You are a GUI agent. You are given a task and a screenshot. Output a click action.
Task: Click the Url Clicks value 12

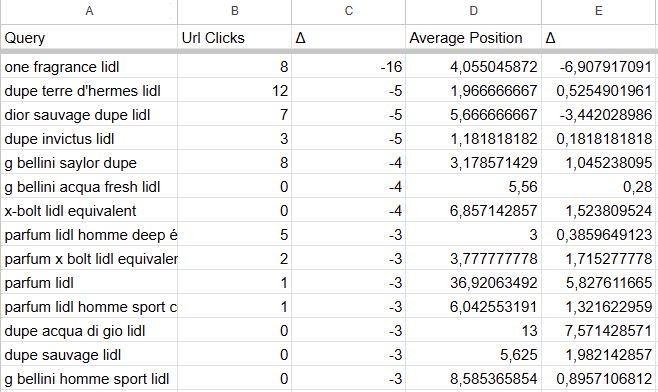point(235,91)
